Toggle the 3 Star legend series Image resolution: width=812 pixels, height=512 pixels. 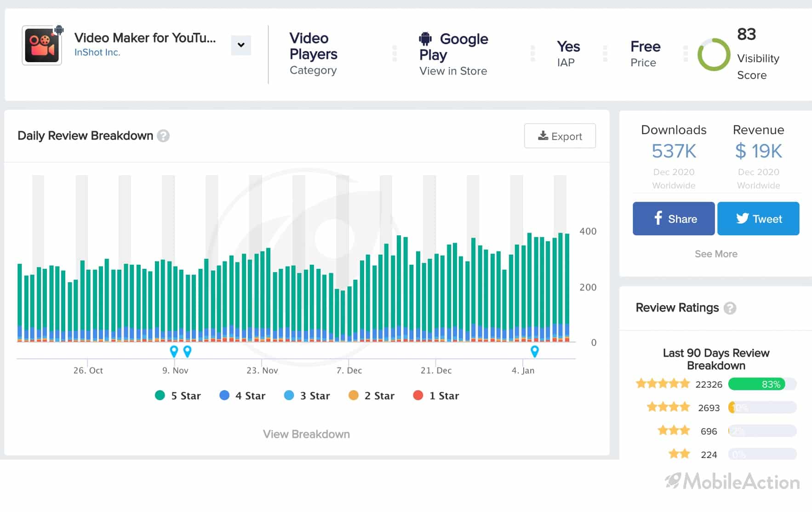(x=307, y=396)
